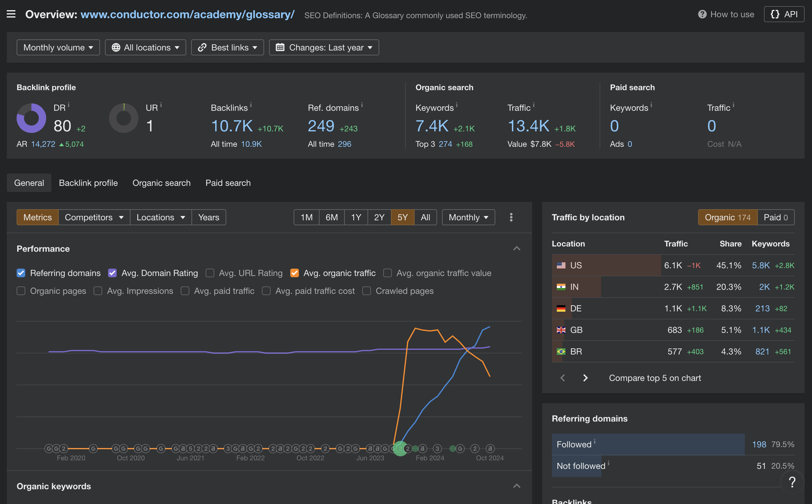
Task: Open the Locations dropdown in chart toolbar
Action: (161, 217)
